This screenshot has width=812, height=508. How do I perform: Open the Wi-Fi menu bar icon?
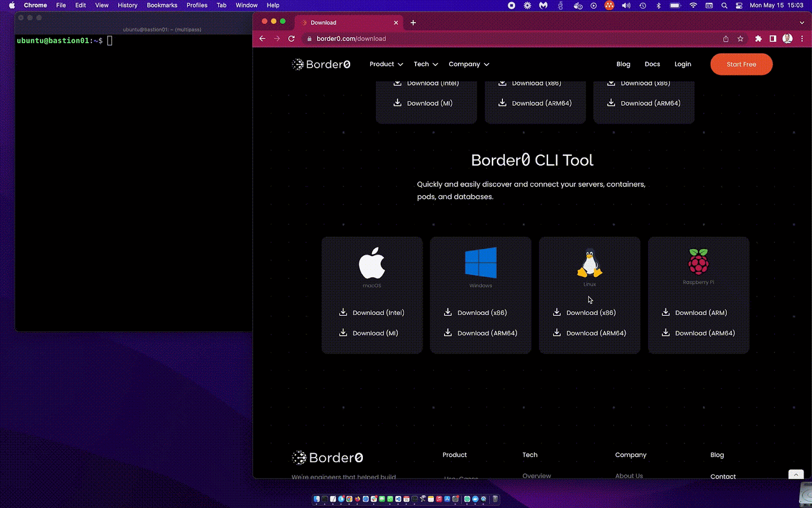(693, 6)
